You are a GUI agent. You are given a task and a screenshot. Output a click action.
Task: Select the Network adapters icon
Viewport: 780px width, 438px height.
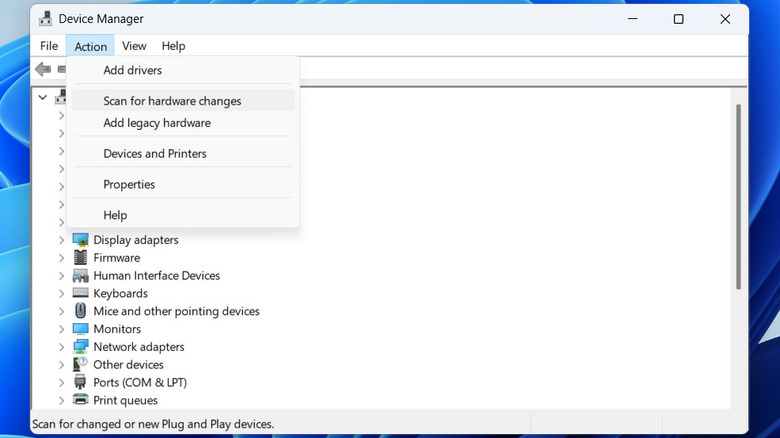coord(81,347)
